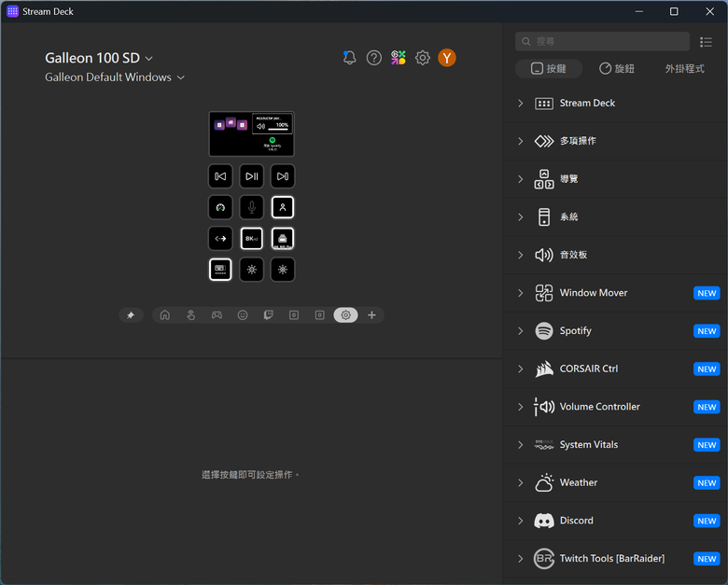
Task: Select the 8K Hz polling rate key
Action: [x=252, y=239]
